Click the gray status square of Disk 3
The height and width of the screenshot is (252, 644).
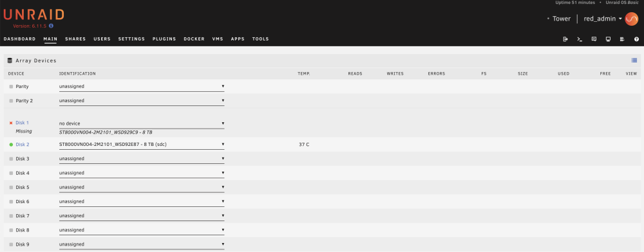pos(11,159)
